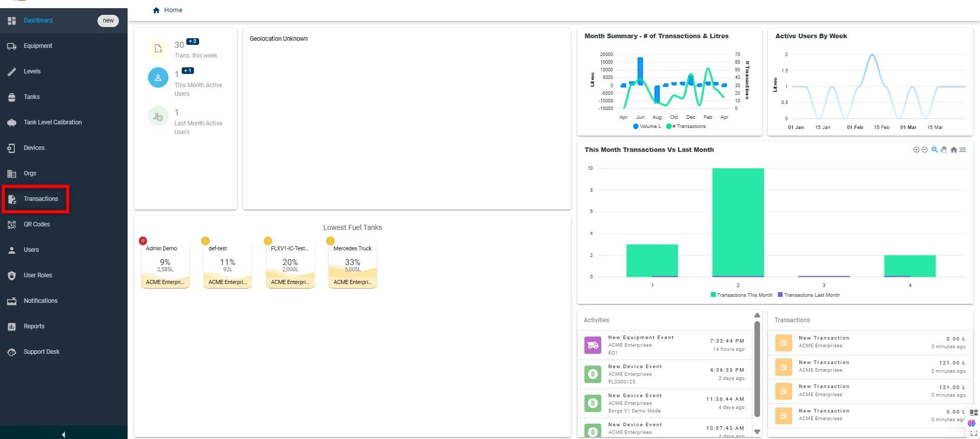
Task: Click the Home breadcrumb link
Action: (x=173, y=10)
